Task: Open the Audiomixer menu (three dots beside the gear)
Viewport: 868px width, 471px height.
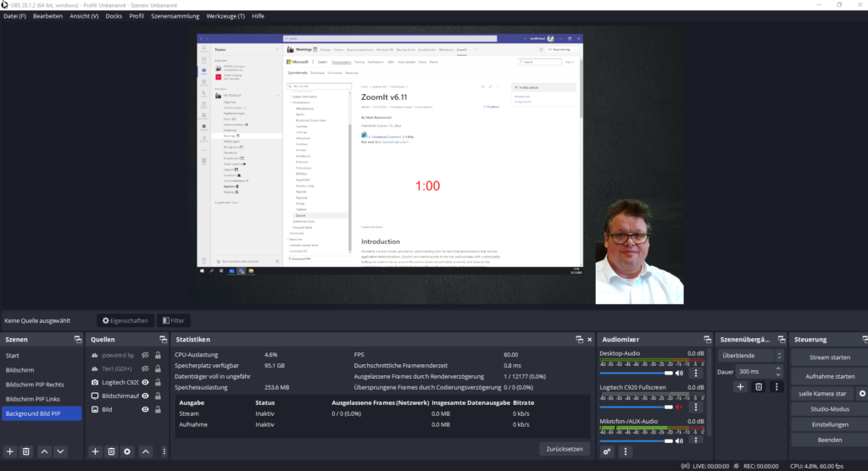Action: pos(626,452)
